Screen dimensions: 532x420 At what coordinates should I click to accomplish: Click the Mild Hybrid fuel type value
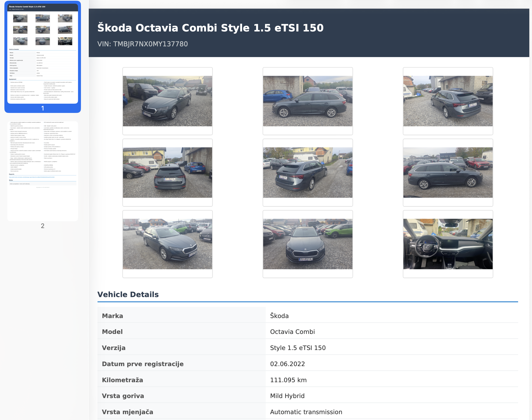(x=287, y=396)
